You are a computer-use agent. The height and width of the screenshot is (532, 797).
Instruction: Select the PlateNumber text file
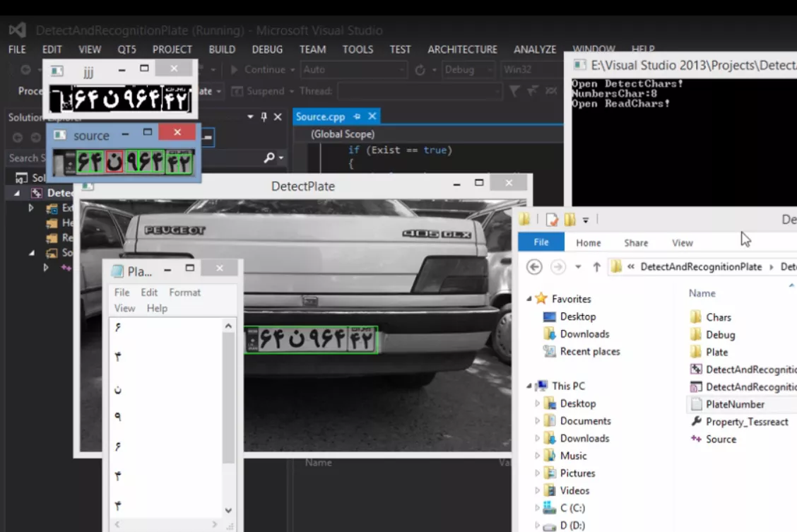[735, 404]
